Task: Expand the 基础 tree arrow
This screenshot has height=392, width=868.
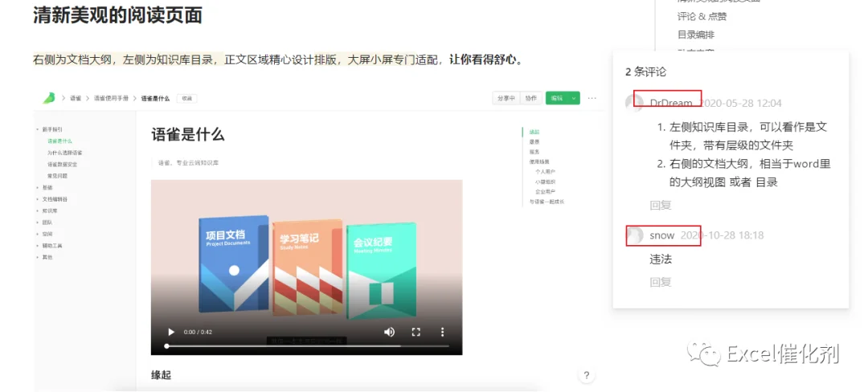Action: pyautogui.click(x=38, y=187)
